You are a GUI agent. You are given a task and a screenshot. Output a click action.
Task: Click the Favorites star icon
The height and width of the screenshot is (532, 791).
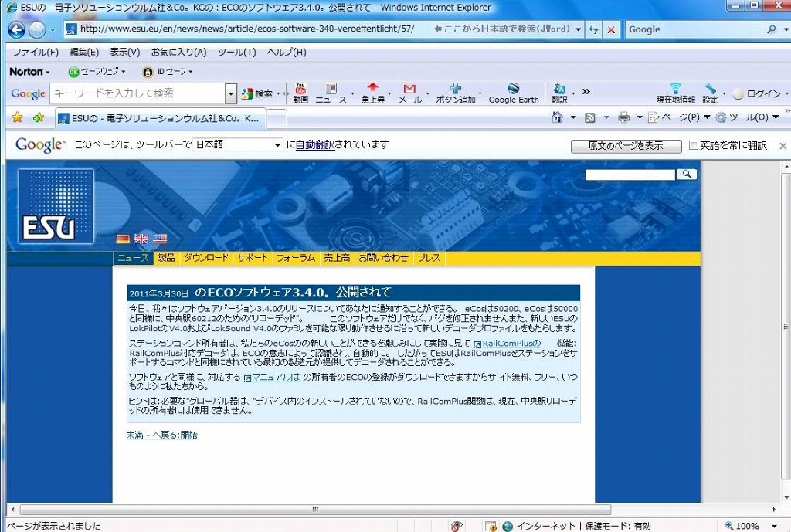(17, 117)
